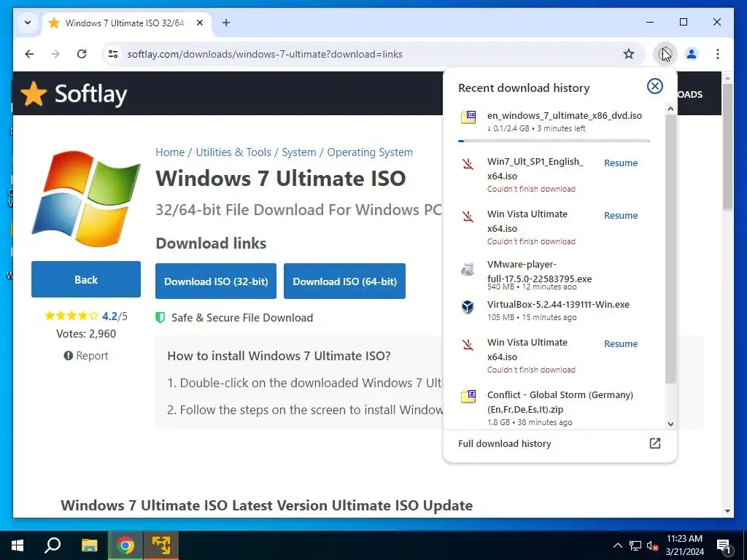This screenshot has width=747, height=560.
Task: Click the Back button on page
Action: tap(86, 279)
